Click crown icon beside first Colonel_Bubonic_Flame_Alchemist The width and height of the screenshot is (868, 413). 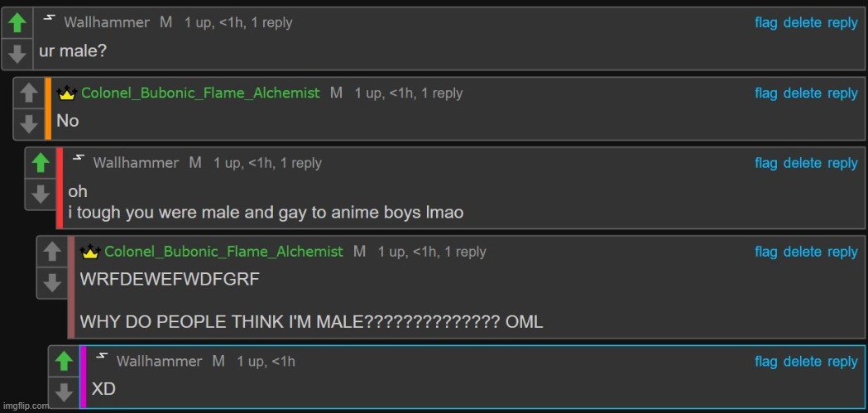(x=66, y=94)
